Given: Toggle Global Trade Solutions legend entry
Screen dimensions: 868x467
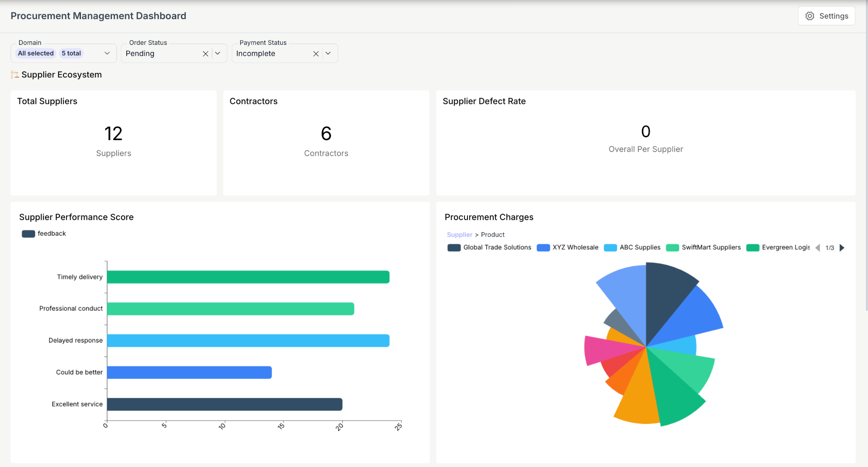Looking at the screenshot, I should 489,248.
